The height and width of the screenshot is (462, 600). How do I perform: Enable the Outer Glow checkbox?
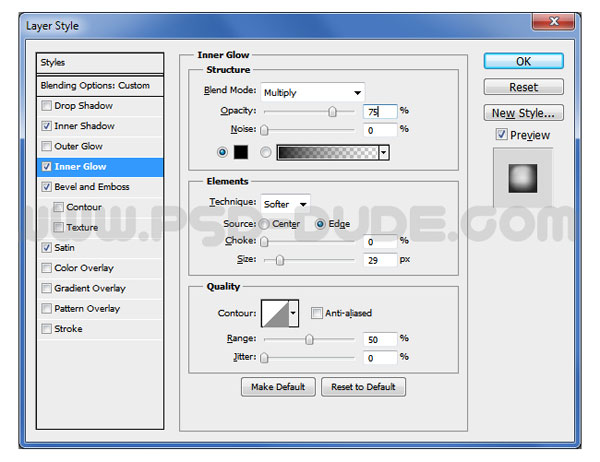coord(46,146)
